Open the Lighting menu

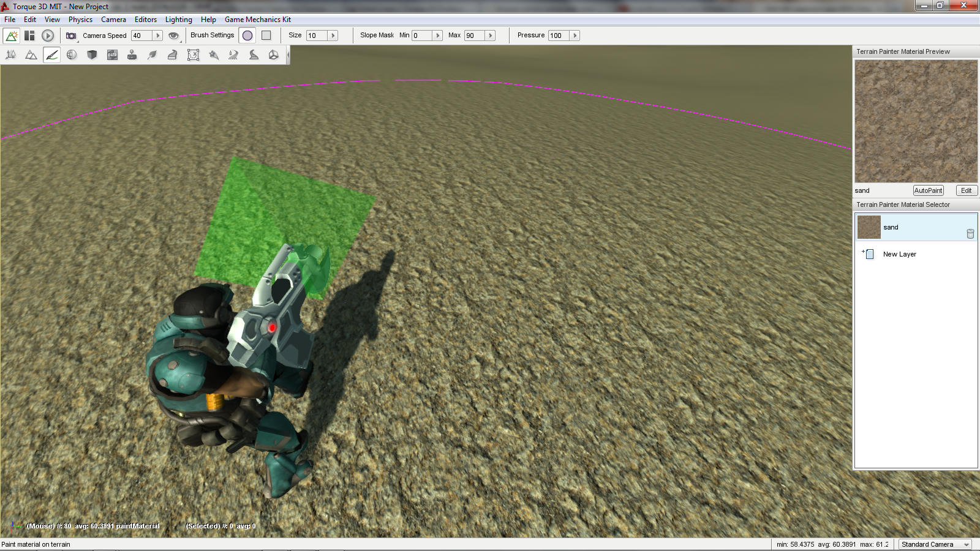[178, 20]
